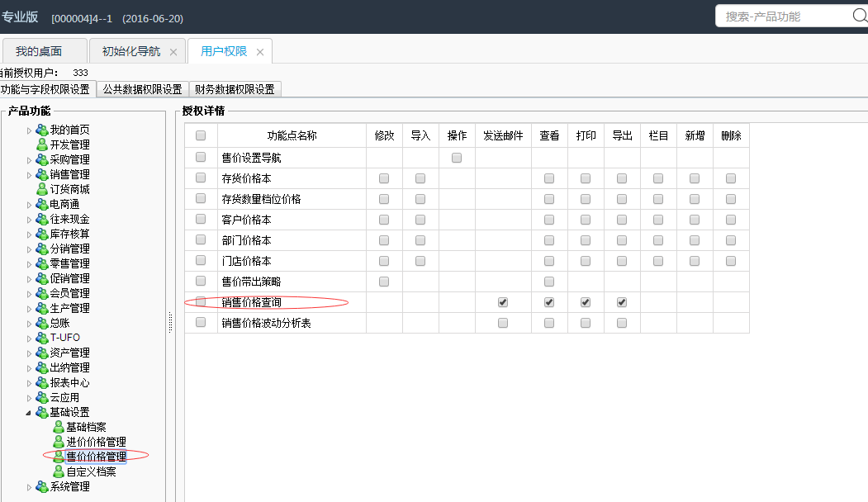Expand the 销售管理 tree node
Image resolution: width=868 pixels, height=502 pixels.
pyautogui.click(x=30, y=175)
